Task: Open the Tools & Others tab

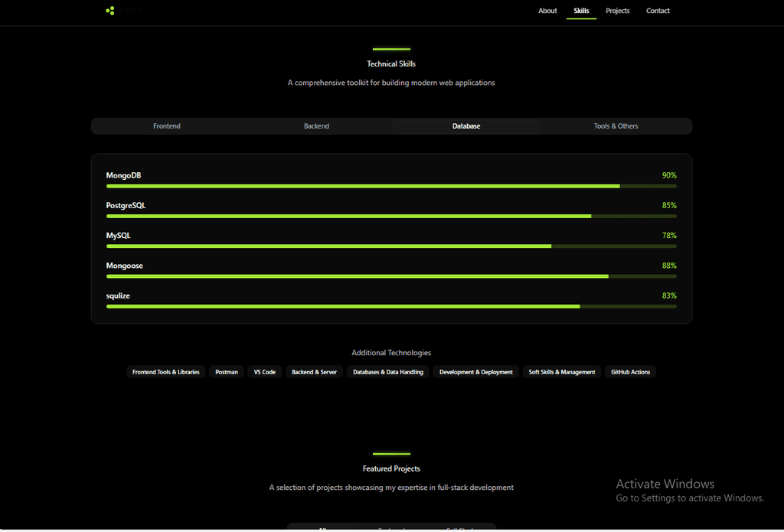Action: (616, 126)
